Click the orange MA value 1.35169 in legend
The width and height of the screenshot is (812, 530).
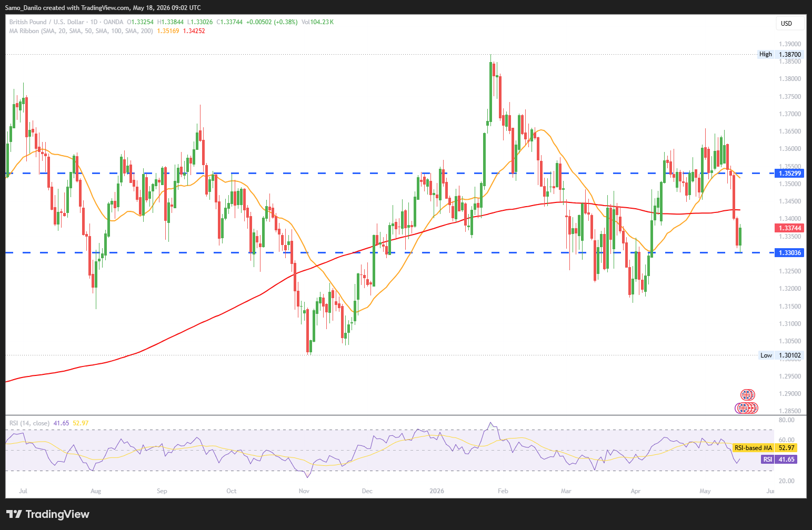[x=168, y=31]
